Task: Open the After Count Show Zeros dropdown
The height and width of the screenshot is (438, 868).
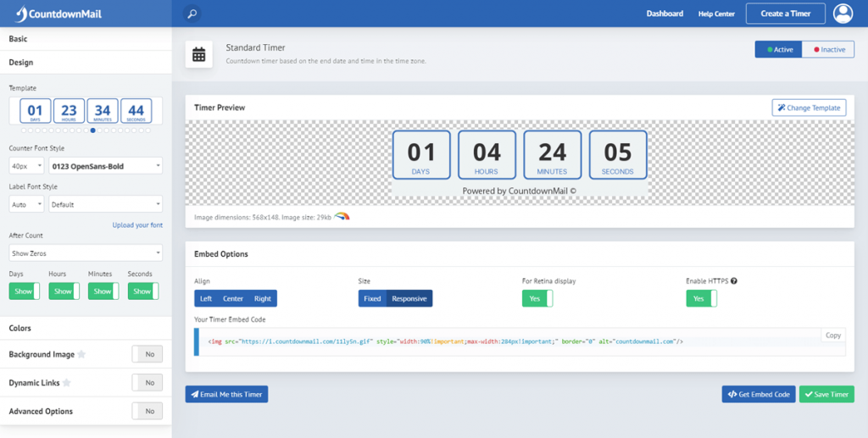Action: click(x=86, y=252)
